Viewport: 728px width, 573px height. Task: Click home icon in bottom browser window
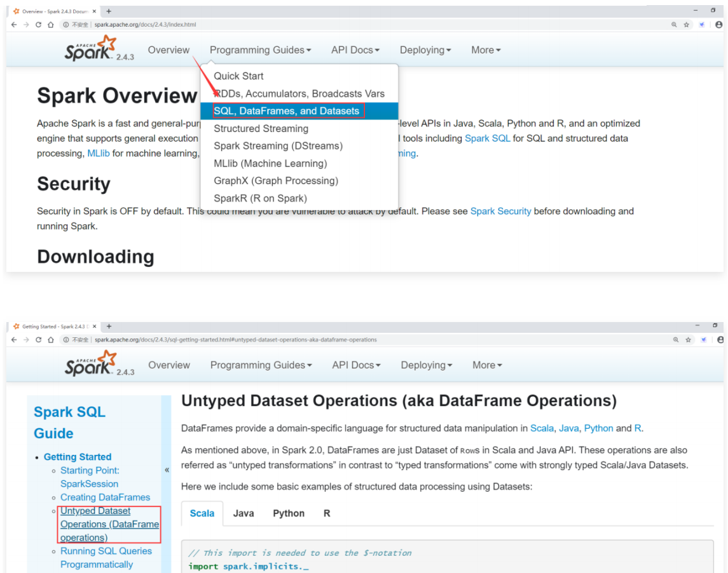(51, 340)
